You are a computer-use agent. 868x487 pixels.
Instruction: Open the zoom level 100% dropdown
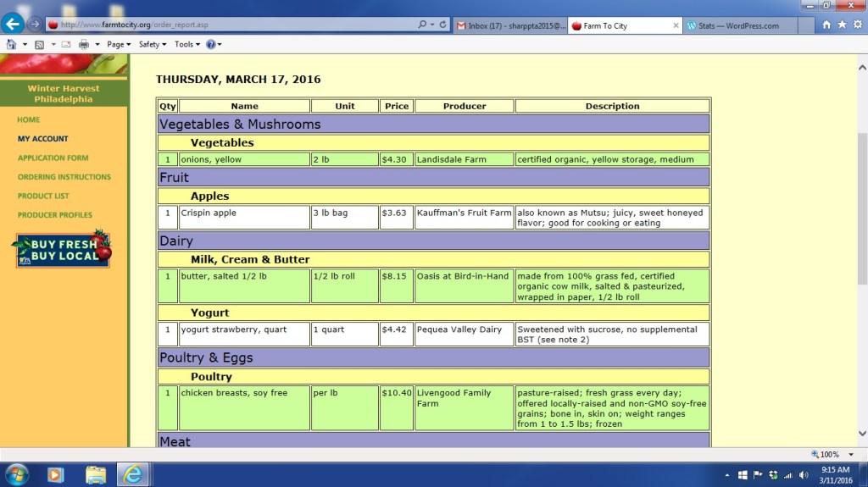click(x=831, y=455)
